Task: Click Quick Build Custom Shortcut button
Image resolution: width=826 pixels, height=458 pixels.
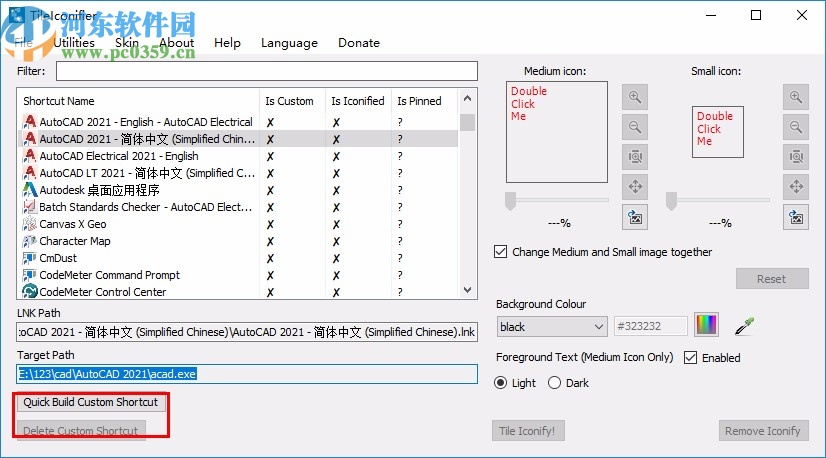Action: click(91, 402)
